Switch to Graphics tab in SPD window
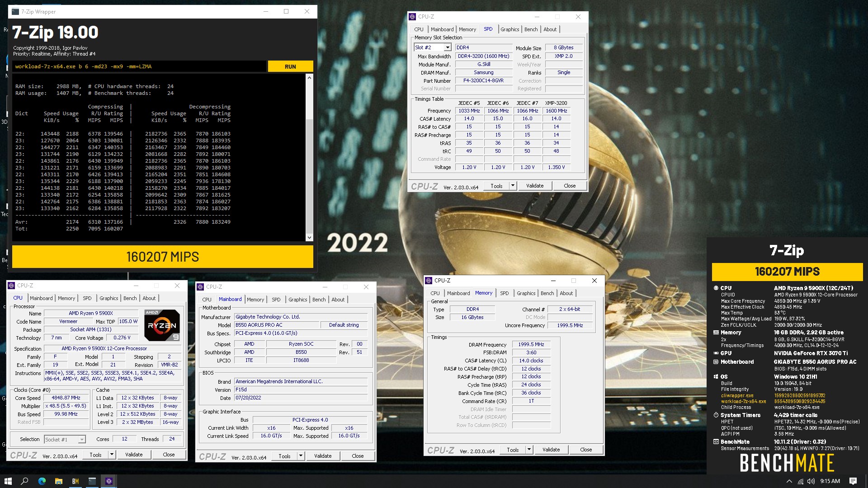This screenshot has height=488, width=868. tap(509, 29)
